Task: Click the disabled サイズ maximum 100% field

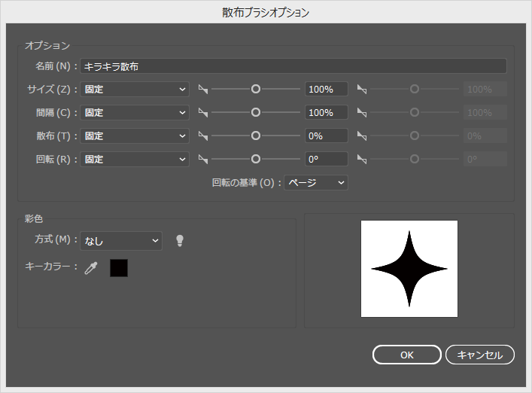Action: [x=485, y=90]
